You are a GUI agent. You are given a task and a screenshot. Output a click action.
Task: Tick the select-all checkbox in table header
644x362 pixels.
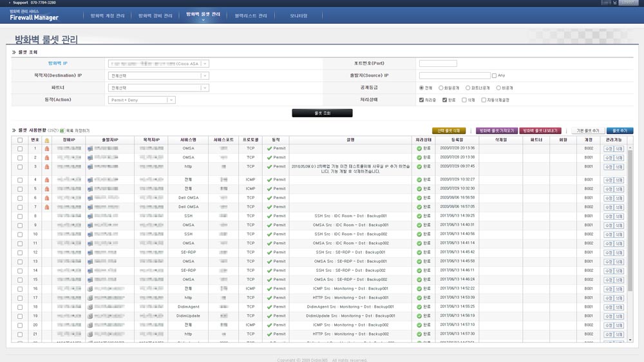20,140
